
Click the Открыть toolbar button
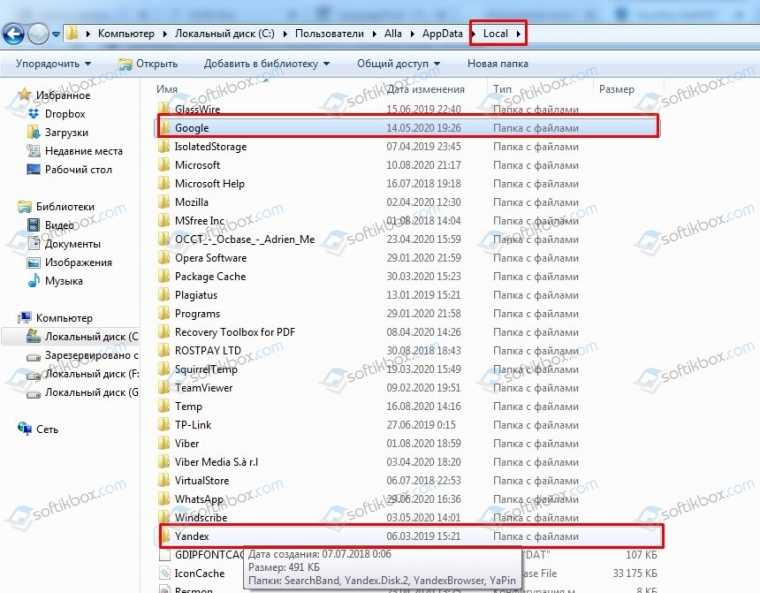(148, 64)
